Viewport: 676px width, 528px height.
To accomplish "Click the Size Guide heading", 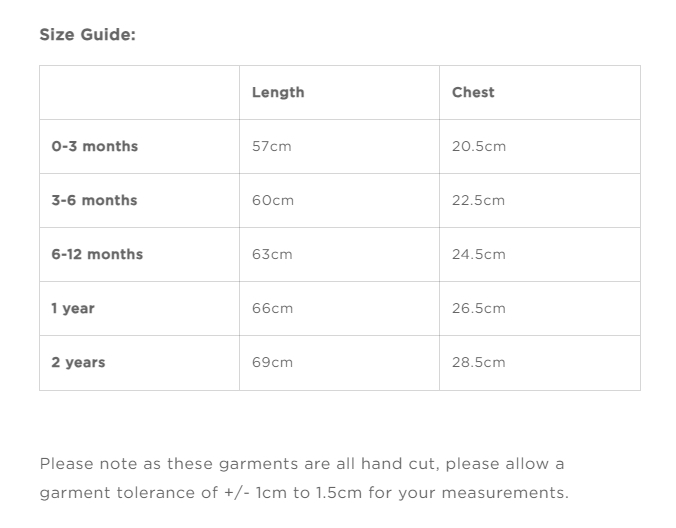I will 87,35.
